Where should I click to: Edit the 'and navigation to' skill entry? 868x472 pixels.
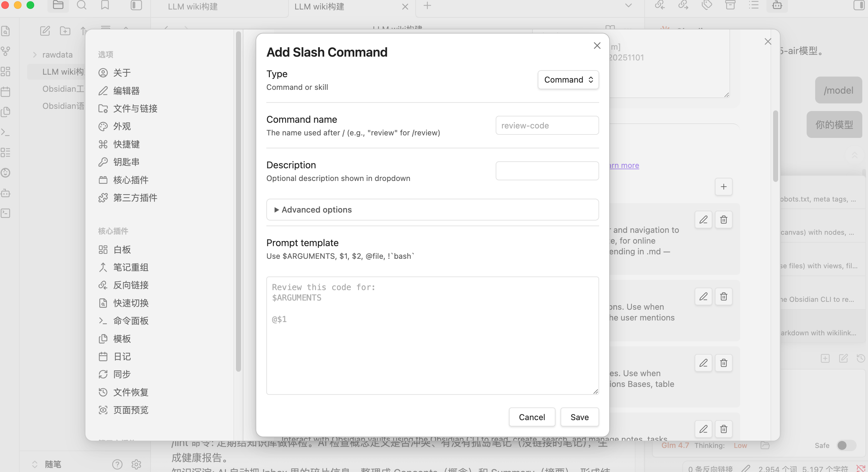coord(703,220)
